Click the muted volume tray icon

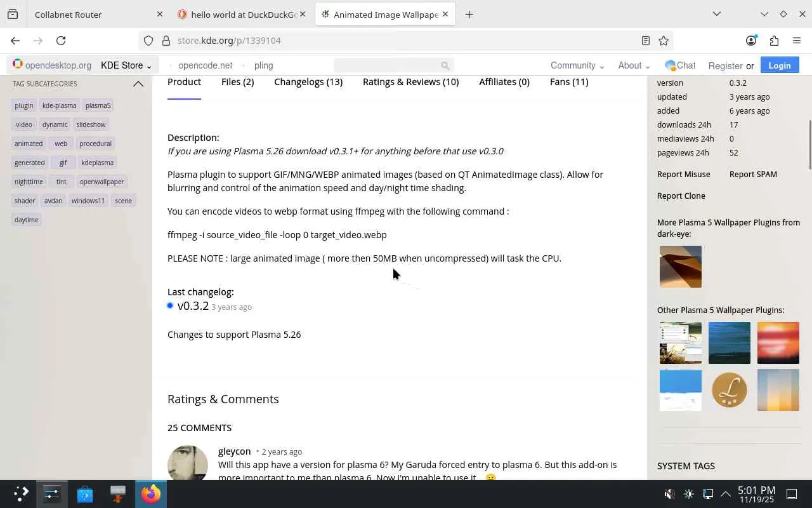[669, 494]
